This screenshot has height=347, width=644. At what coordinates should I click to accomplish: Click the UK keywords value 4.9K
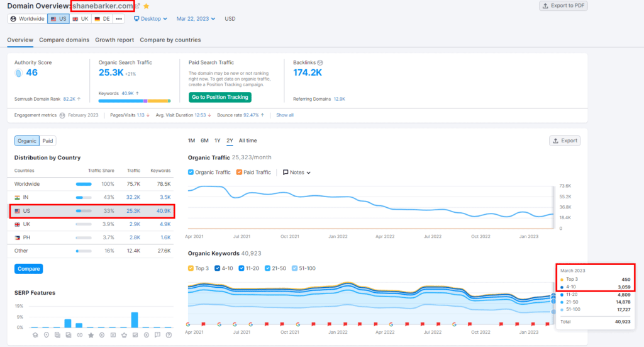(x=165, y=224)
